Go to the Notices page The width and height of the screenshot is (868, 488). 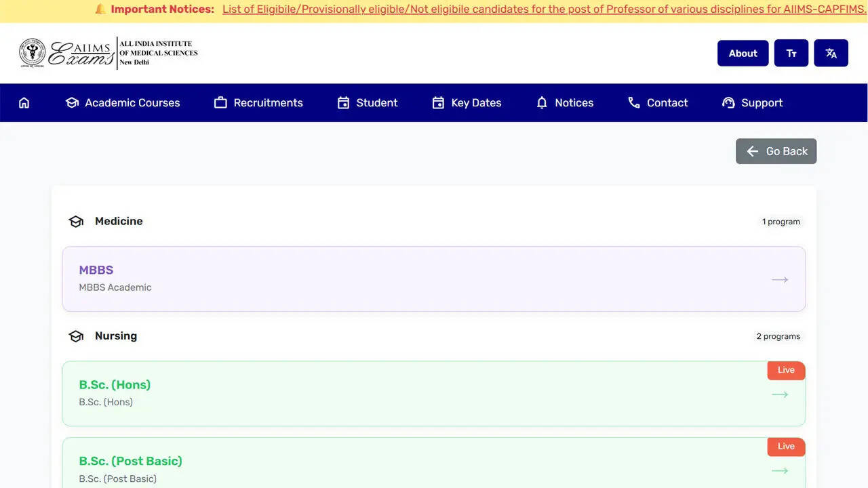[565, 103]
